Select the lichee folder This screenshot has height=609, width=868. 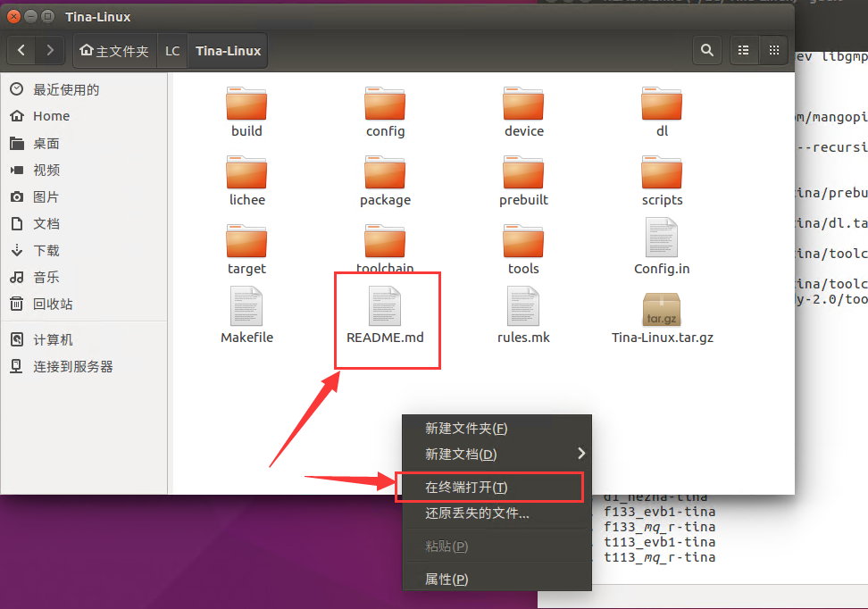[x=246, y=181]
